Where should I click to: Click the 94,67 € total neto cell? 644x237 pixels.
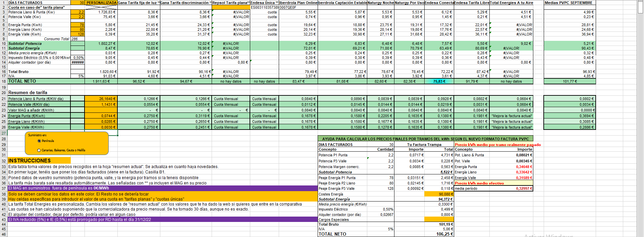tap(186, 81)
